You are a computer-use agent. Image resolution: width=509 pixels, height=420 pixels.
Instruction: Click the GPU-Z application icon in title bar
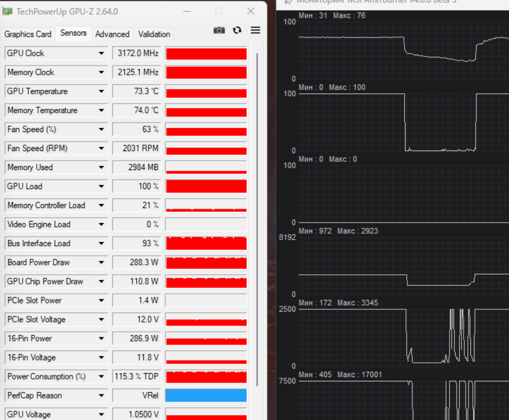(7, 12)
